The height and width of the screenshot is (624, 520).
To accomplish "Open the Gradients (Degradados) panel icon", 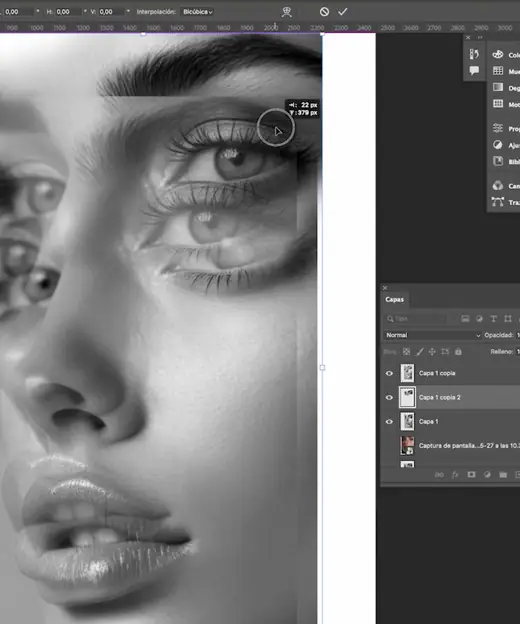I will click(x=498, y=87).
